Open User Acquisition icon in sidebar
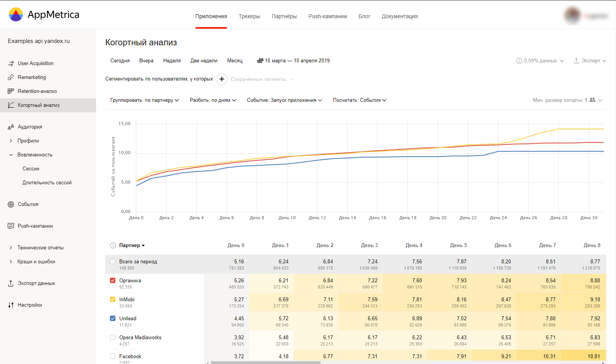The image size is (616, 364). click(x=11, y=64)
